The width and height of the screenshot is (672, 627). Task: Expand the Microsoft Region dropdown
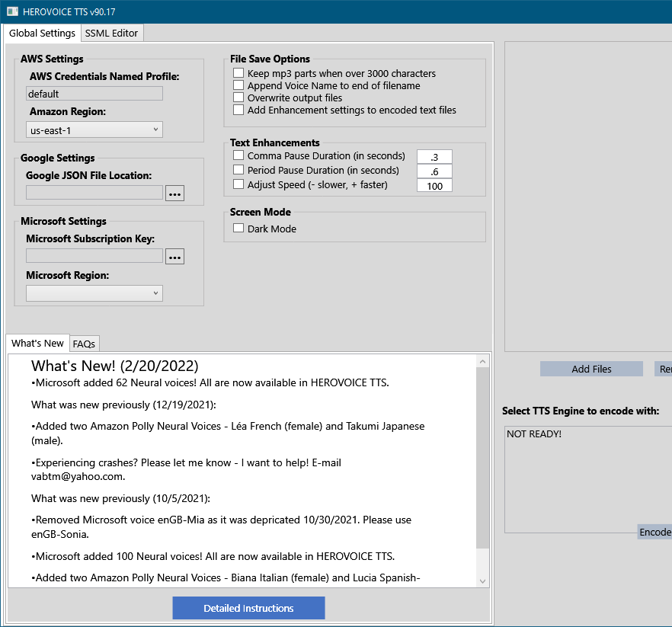(94, 293)
